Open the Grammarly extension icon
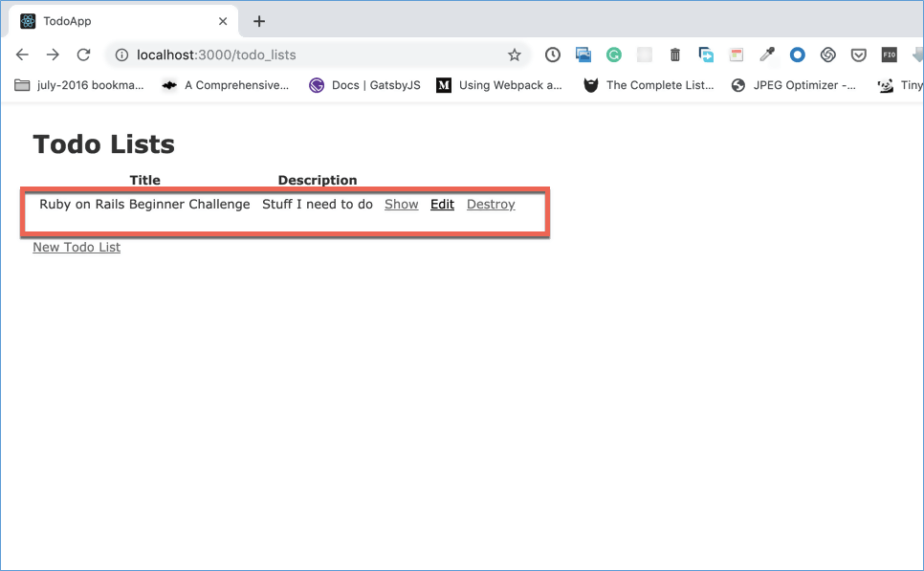 [x=614, y=55]
